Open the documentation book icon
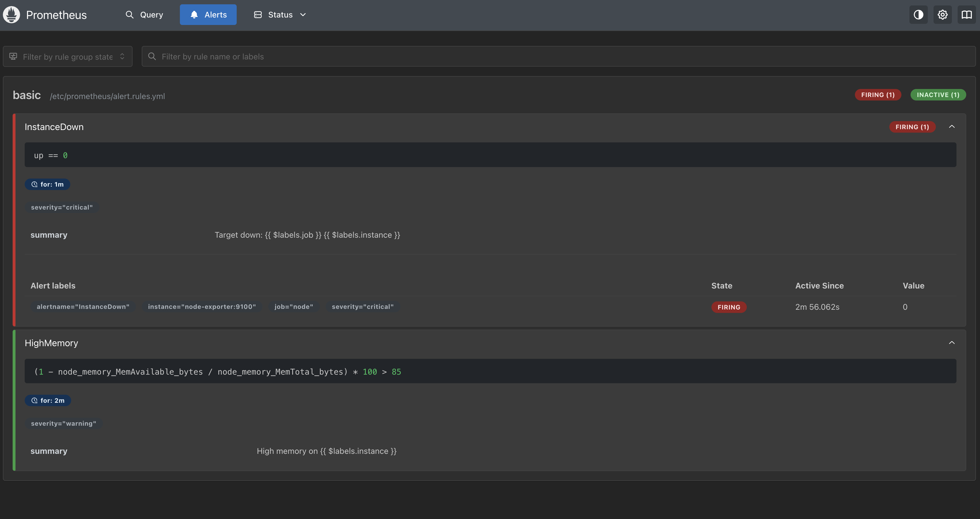 pyautogui.click(x=966, y=14)
